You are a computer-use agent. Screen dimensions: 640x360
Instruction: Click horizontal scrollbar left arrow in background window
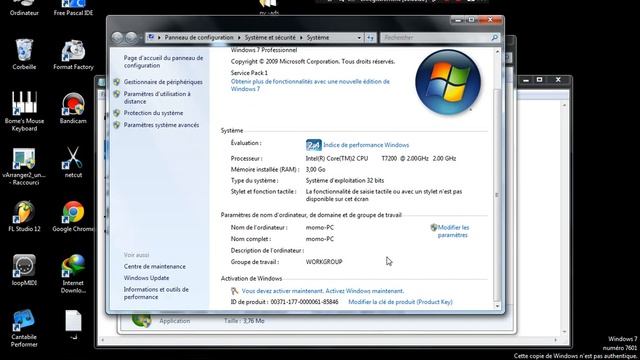pos(102,340)
